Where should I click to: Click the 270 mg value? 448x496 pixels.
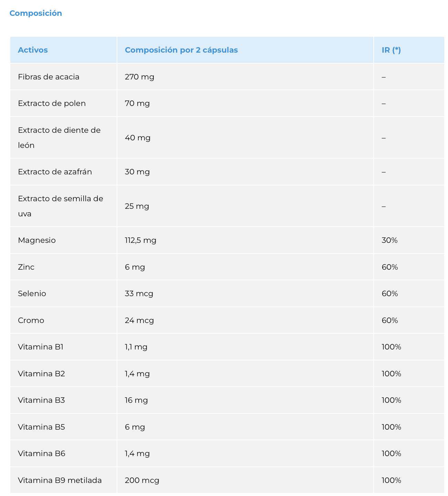(x=139, y=77)
